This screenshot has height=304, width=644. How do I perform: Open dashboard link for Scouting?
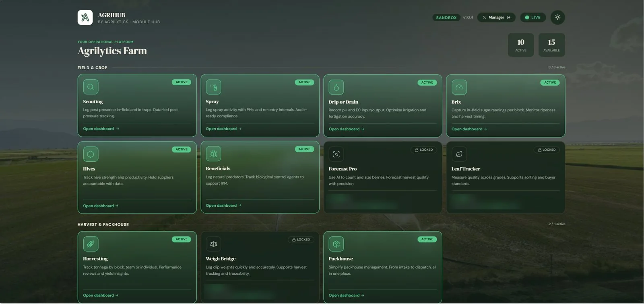point(101,129)
